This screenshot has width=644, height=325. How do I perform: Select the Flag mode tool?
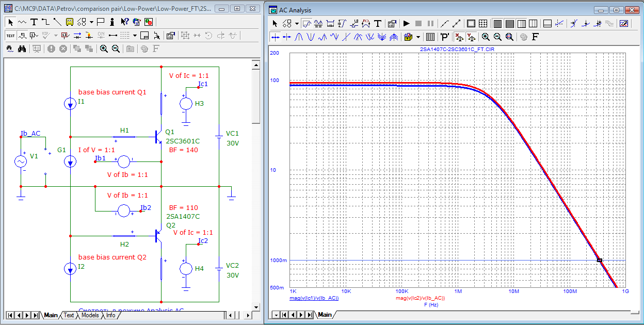point(101,22)
